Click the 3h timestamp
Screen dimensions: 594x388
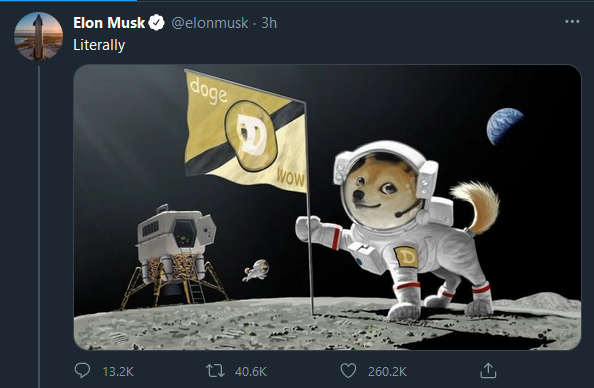[269, 23]
